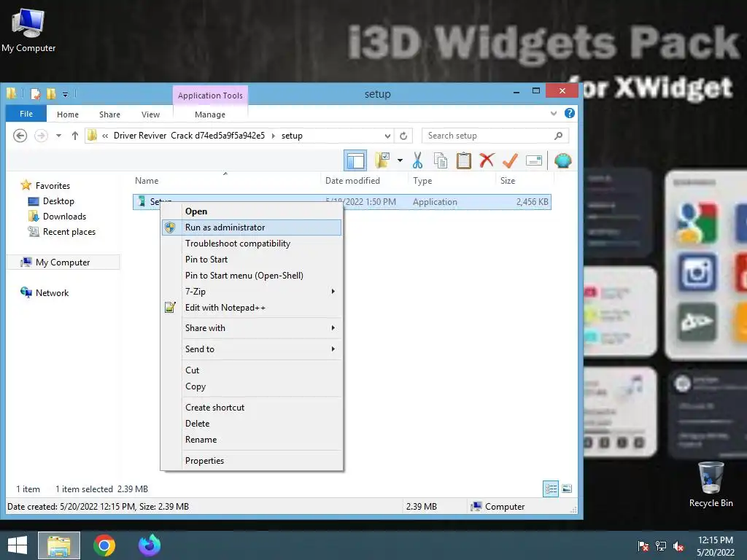Expand the 7-Zip submenu
The image size is (747, 560).
tap(252, 292)
